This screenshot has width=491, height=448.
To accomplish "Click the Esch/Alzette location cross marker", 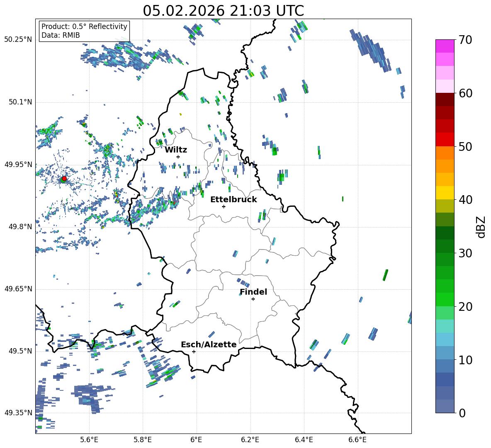I will [x=194, y=351].
